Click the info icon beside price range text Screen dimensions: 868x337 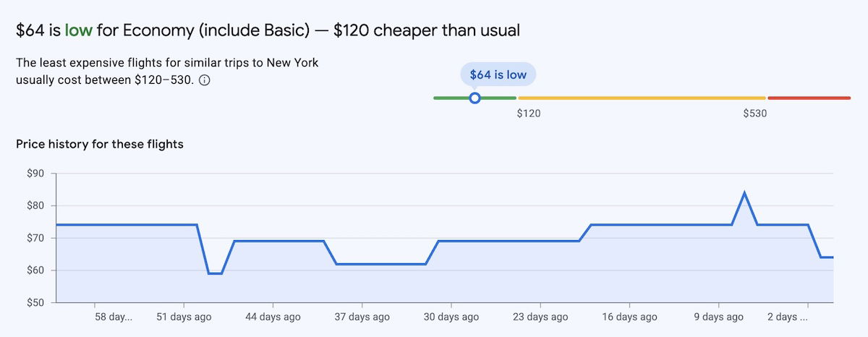[x=205, y=81]
